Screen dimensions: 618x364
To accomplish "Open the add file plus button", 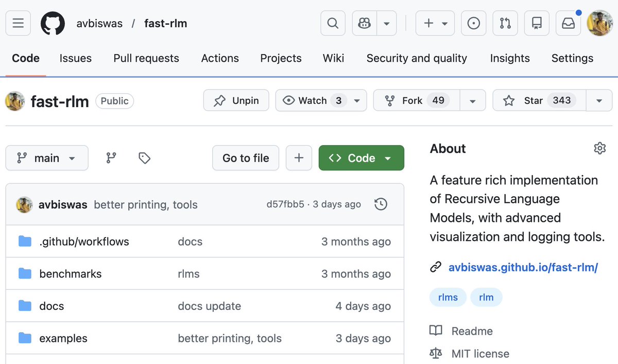I will pyautogui.click(x=299, y=158).
